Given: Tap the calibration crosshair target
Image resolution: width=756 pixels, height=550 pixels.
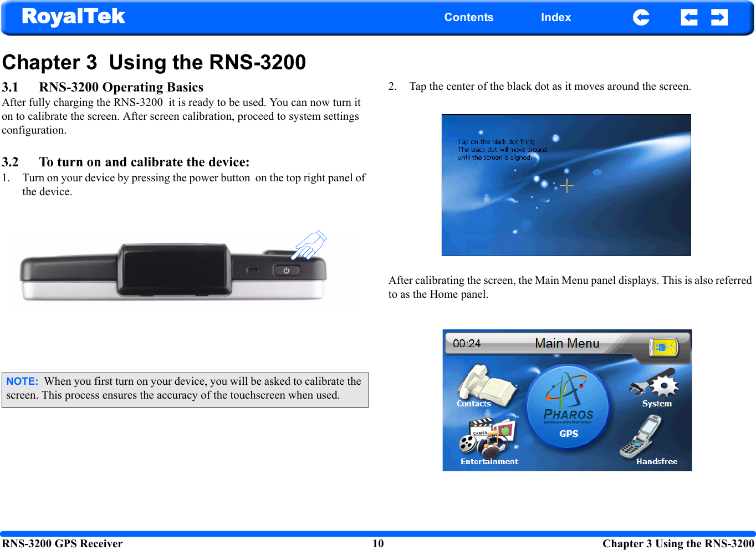Looking at the screenshot, I should coord(566,186).
